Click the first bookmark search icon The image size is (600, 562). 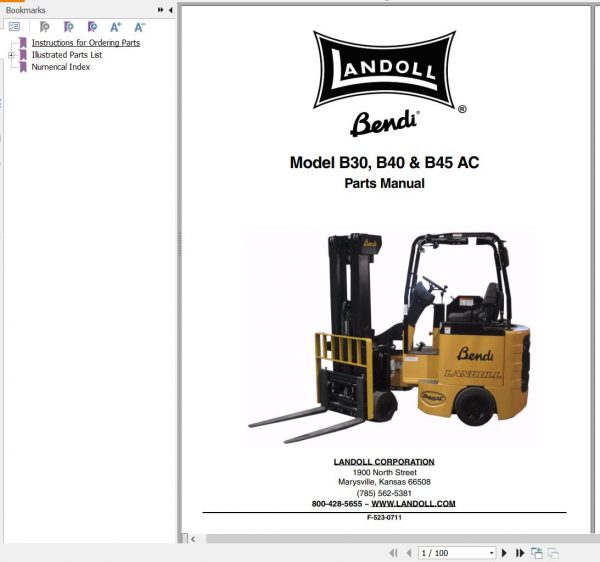[x=45, y=27]
